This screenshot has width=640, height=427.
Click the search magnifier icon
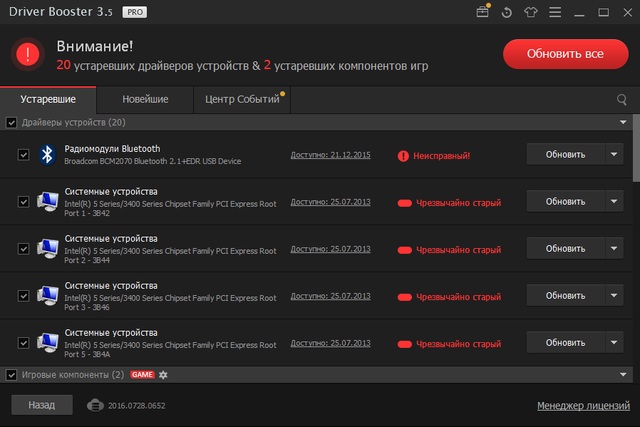(x=622, y=100)
